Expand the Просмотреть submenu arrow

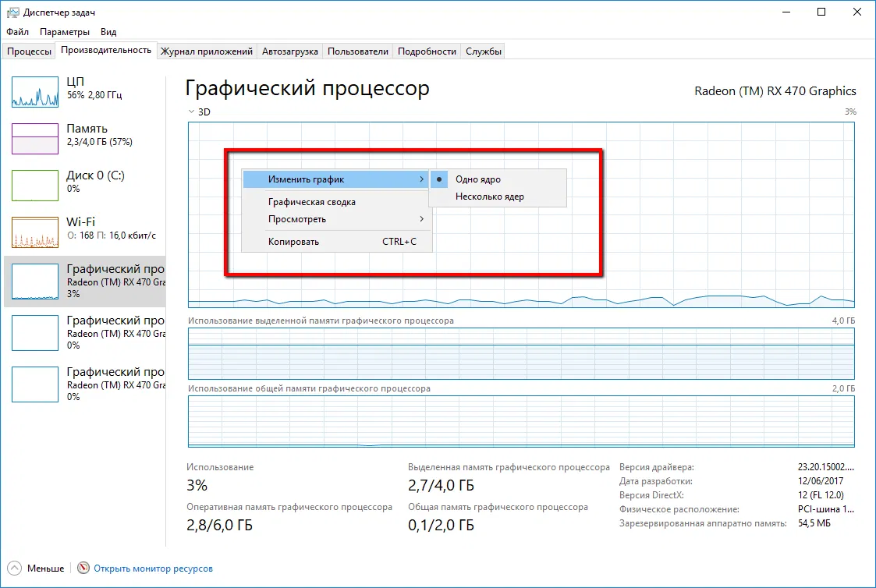[x=422, y=219]
